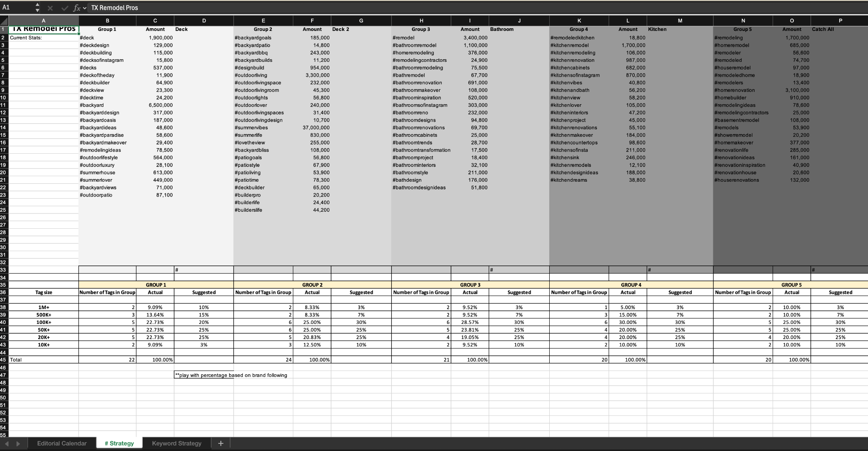Select column F header
The width and height of the screenshot is (868, 451).
pos(312,20)
